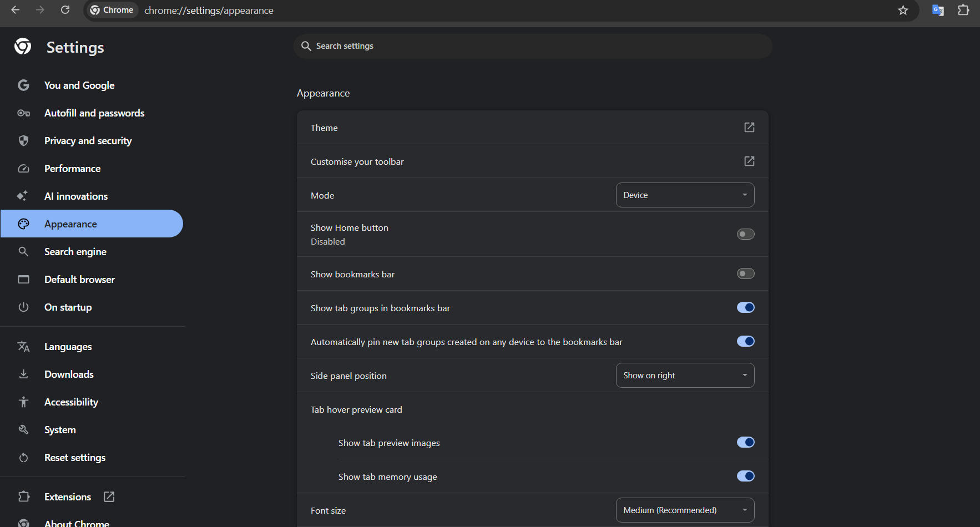980x527 pixels.
Task: Open the Mode dropdown showing Device
Action: 685,195
